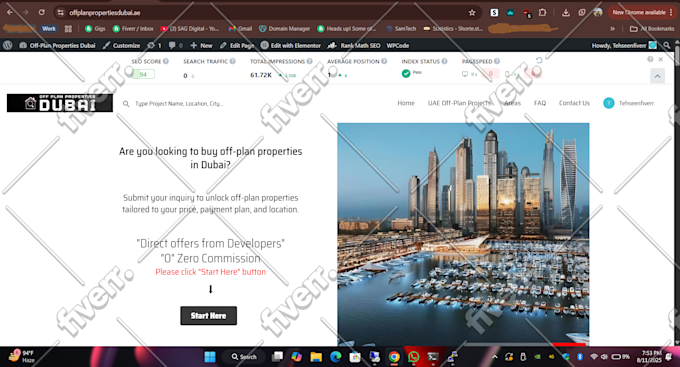Viewport: 680px width, 367px height.
Task: Open the Chrome profile avatar
Action: (598, 13)
